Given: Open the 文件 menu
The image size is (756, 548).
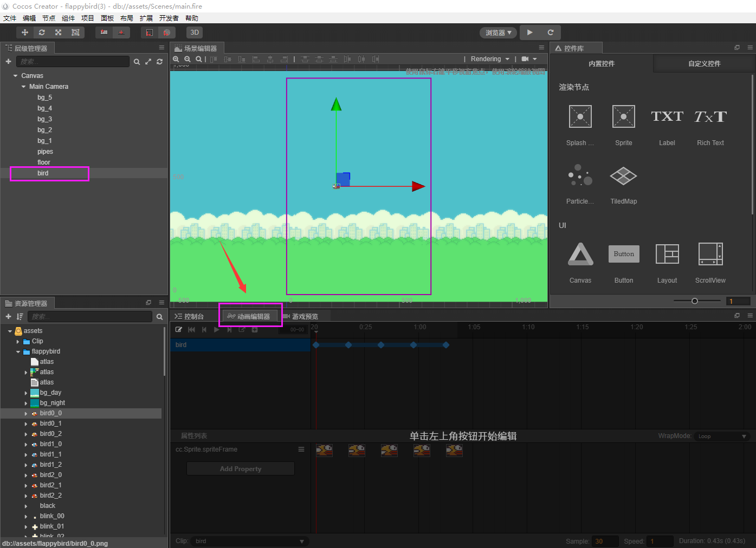Looking at the screenshot, I should click(10, 18).
